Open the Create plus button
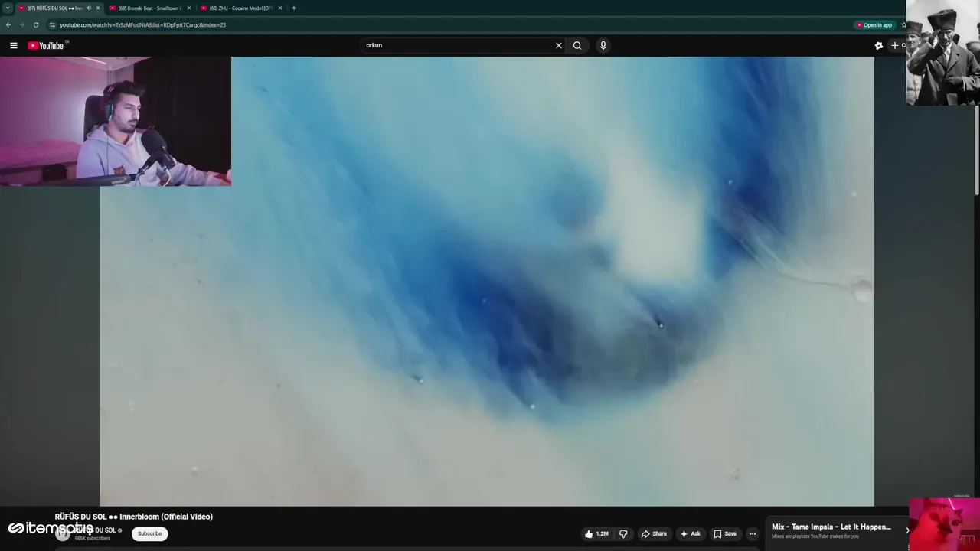The image size is (980, 551). point(897,45)
